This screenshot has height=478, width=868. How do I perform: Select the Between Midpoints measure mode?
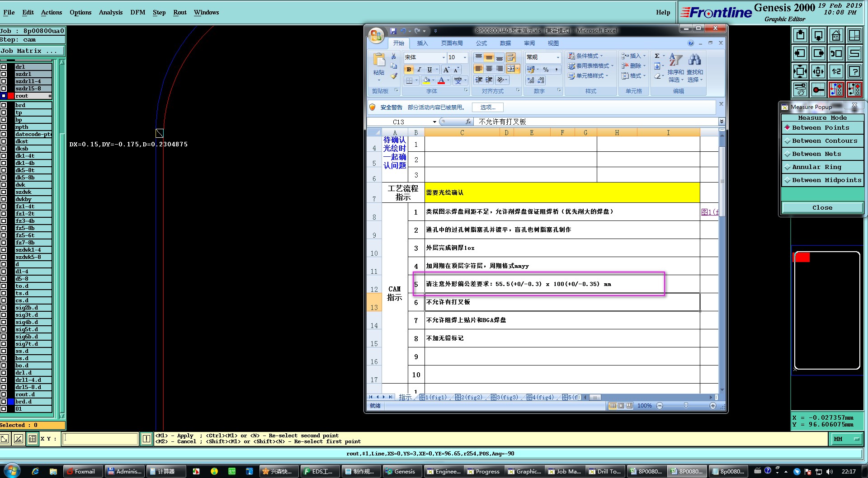click(822, 180)
